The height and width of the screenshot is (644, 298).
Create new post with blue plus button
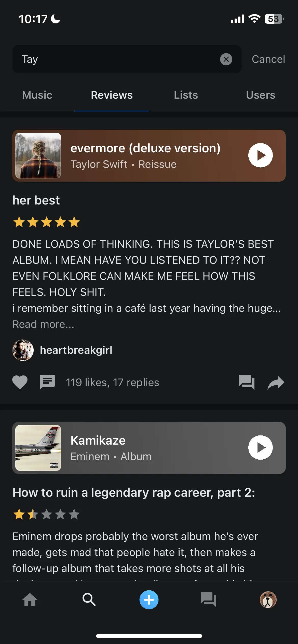149,600
